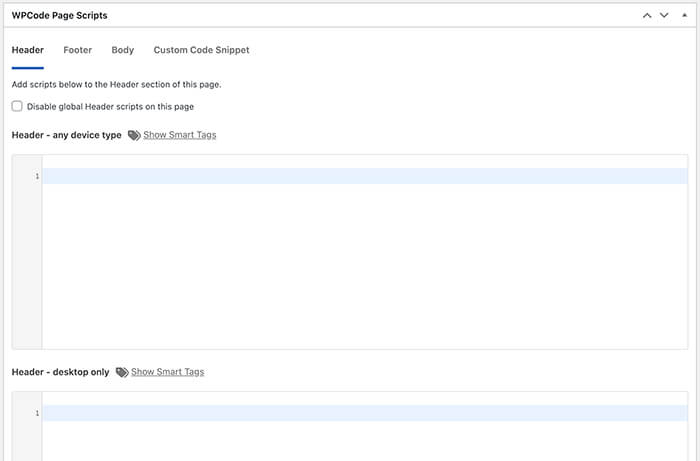Viewport: 700px width, 461px height.
Task: Show Smart Tags for any device type
Action: coord(179,135)
